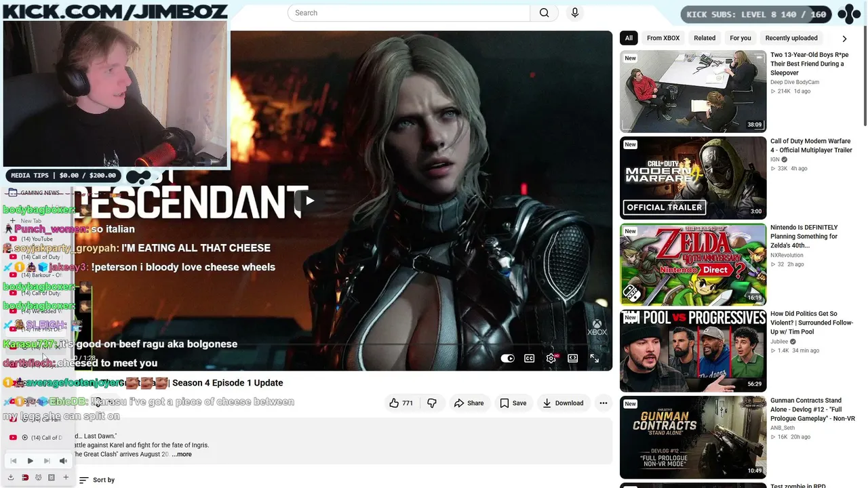The image size is (868, 488).
Task: Play media with the sidebar play control
Action: click(30, 461)
